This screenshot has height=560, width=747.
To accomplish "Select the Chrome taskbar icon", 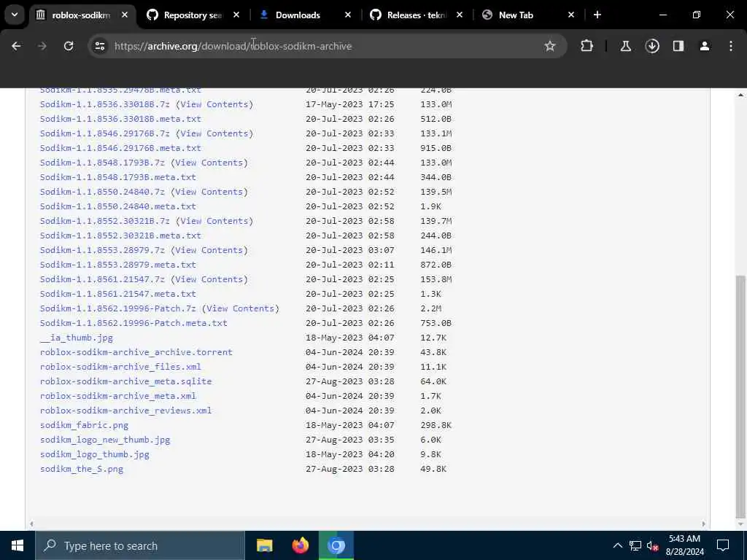I will (x=336, y=545).
